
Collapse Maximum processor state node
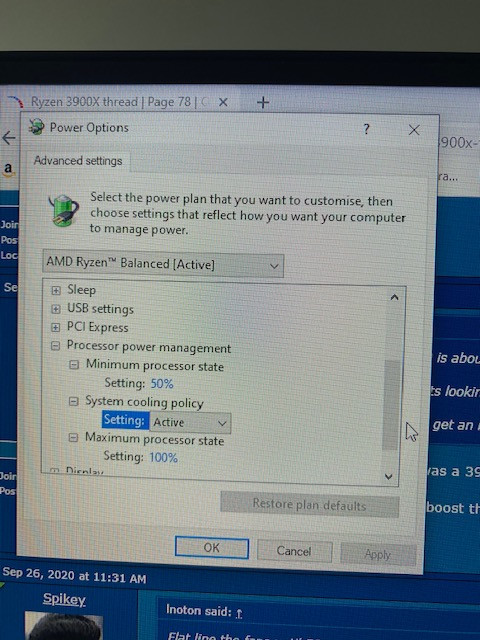click(x=73, y=438)
